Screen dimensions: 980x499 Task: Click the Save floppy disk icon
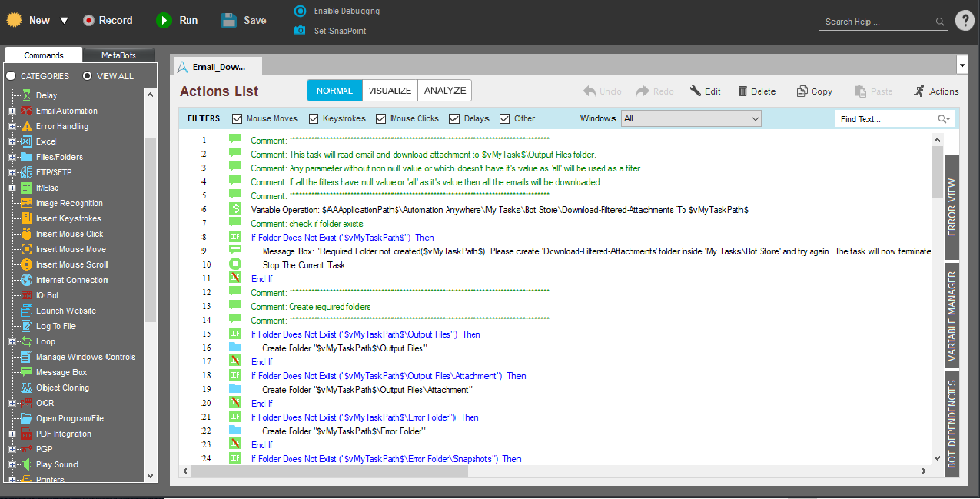click(228, 21)
